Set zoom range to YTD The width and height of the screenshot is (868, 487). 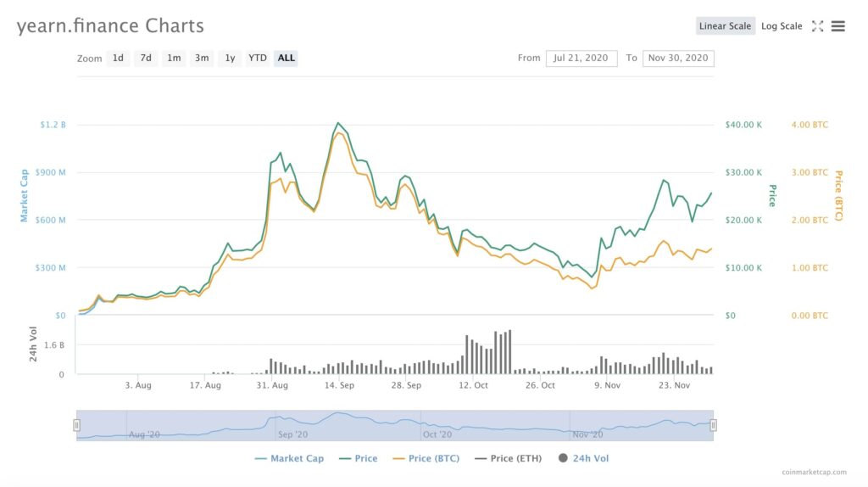pyautogui.click(x=258, y=59)
